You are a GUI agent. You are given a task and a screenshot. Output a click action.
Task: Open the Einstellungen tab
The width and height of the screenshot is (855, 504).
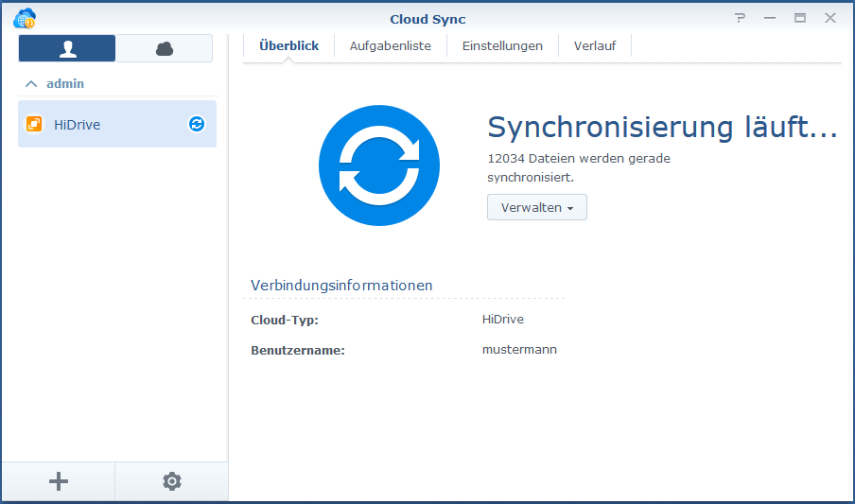click(503, 45)
